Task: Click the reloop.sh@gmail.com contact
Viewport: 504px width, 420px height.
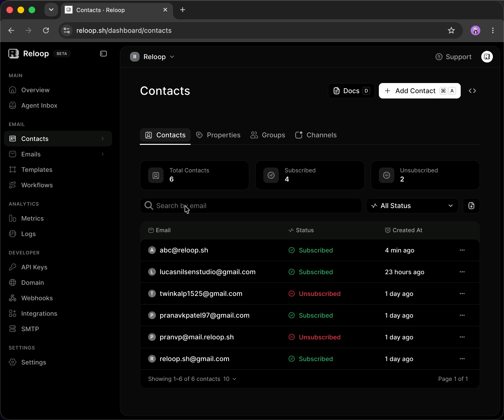Action: pyautogui.click(x=194, y=359)
